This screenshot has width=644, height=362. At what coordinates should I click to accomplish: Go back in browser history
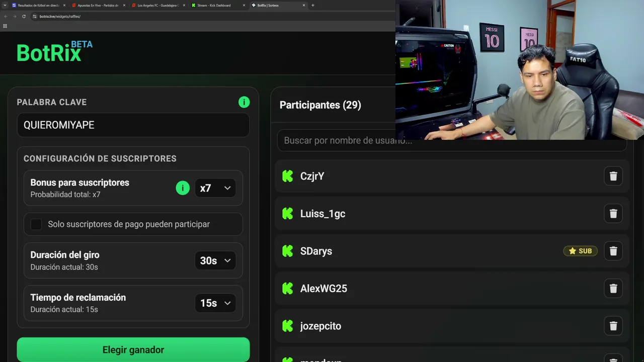tap(6, 16)
